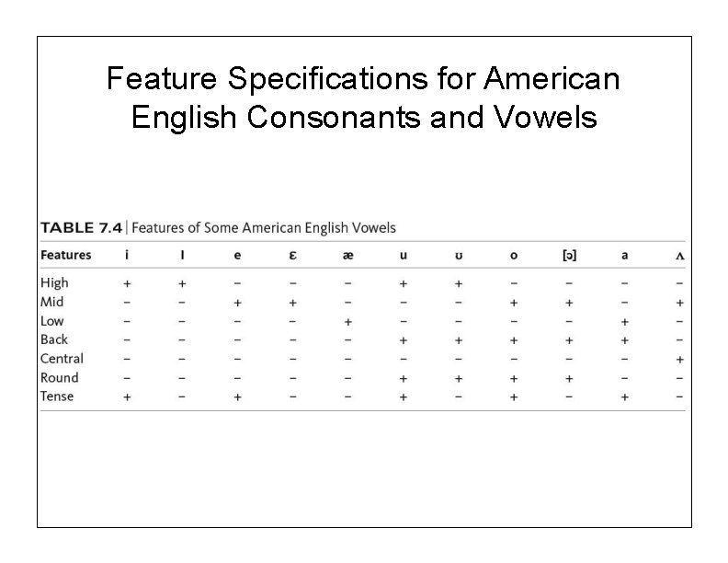
Task: Click the Tense feature row label
Action: click(x=58, y=396)
